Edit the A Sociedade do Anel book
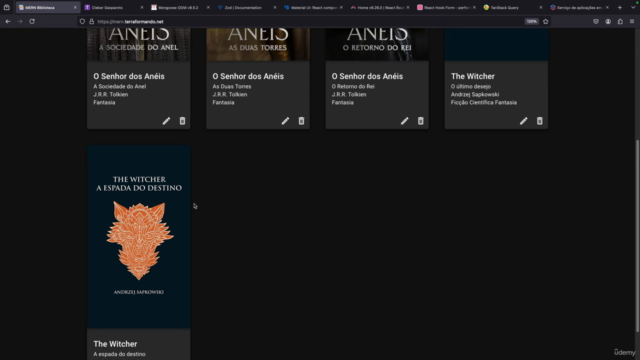 tap(166, 121)
